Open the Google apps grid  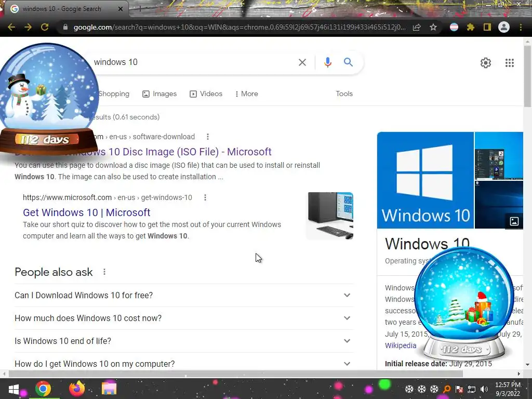509,63
